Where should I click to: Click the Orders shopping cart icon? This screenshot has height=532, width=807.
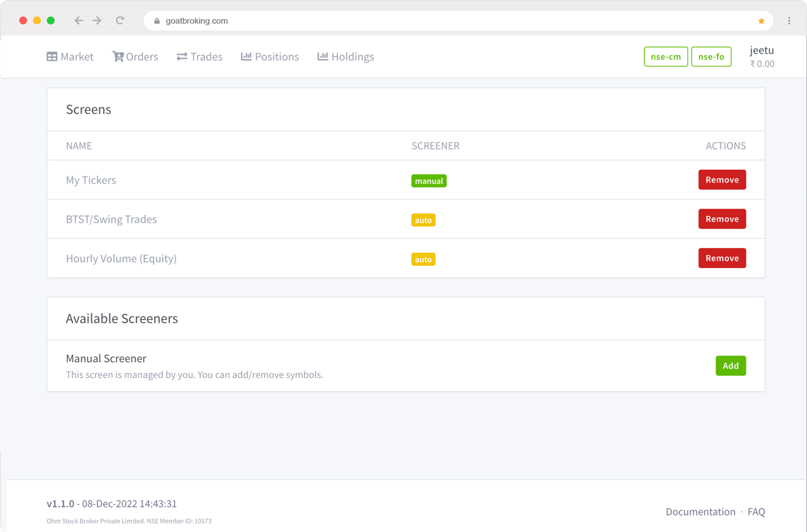[118, 57]
